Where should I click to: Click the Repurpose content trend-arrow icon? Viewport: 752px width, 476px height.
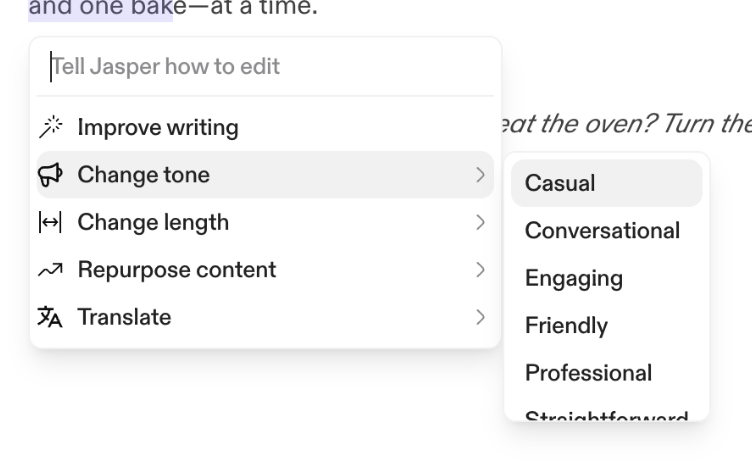click(50, 270)
